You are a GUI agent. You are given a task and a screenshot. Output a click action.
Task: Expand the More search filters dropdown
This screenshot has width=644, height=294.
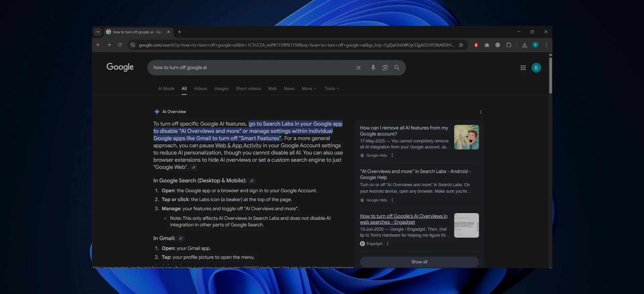(x=309, y=89)
